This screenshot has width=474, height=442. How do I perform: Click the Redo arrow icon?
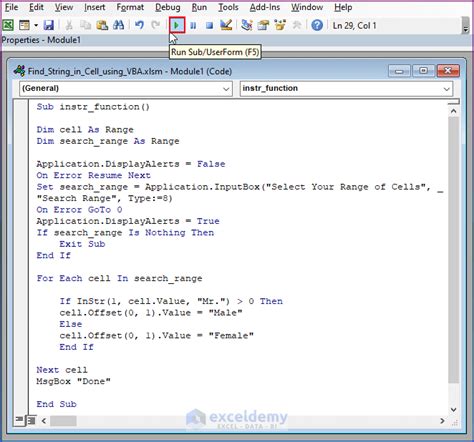coord(156,25)
